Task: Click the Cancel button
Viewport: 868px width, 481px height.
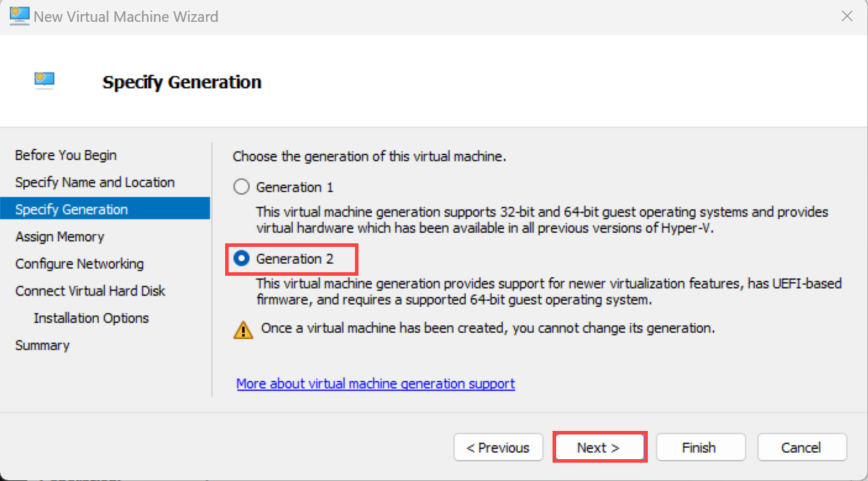Action: [802, 448]
